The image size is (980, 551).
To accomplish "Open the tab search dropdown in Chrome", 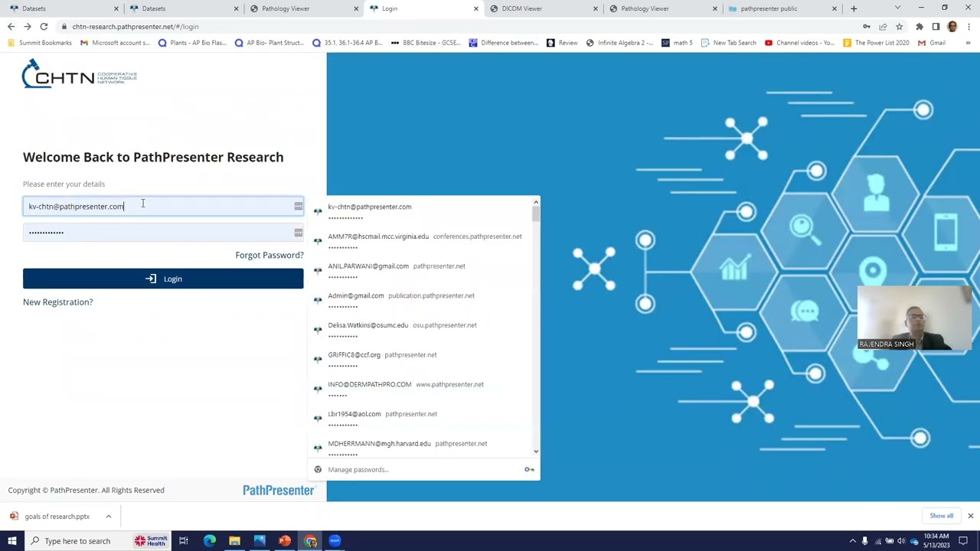I will tap(897, 8).
